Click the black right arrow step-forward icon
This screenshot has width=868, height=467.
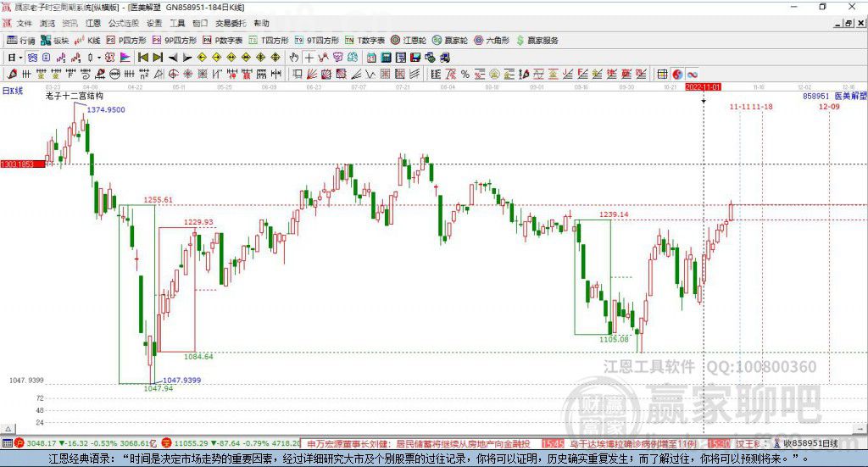(187, 58)
